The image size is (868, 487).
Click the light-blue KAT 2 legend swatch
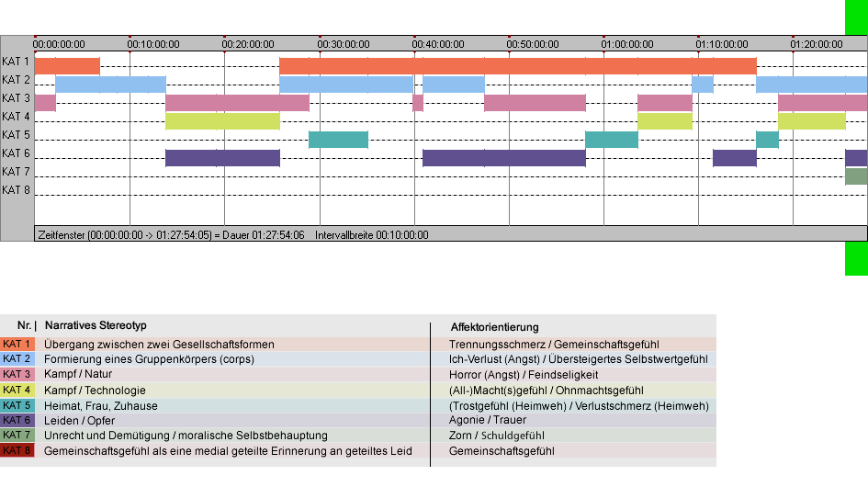[17, 359]
